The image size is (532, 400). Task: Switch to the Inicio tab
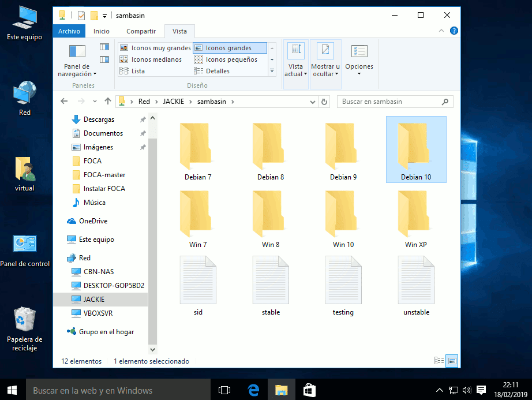[x=102, y=31]
